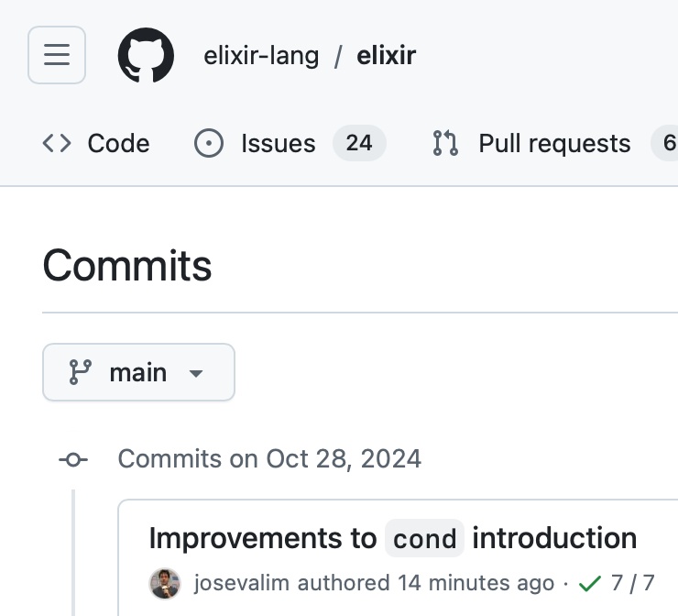This screenshot has height=616, width=678.
Task: Show the 7 / 7 checks details
Action: coord(633,583)
